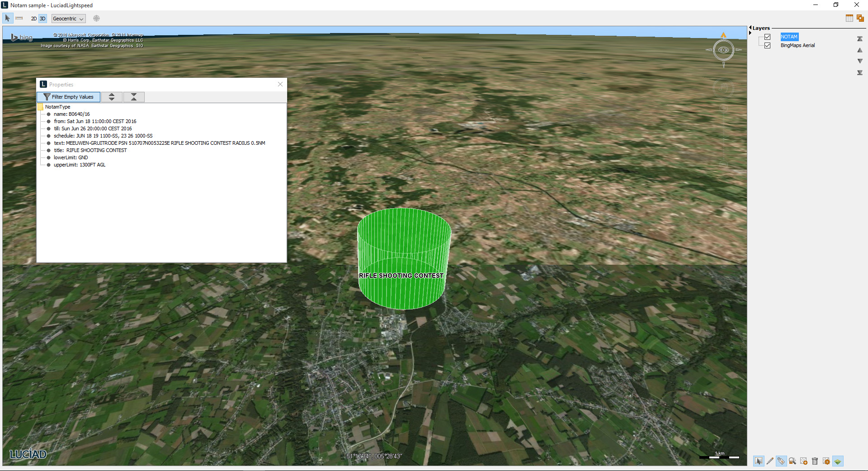Collapse the Layers panel arrow
The height and width of the screenshot is (471, 868).
[x=750, y=28]
